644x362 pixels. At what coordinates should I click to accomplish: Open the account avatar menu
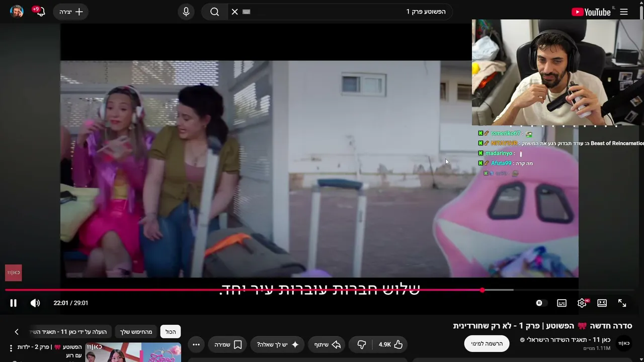pos(17,12)
